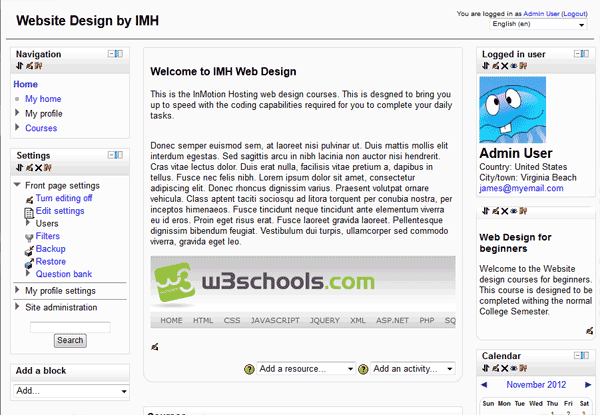Click the w3schools.com banner image

303,292
